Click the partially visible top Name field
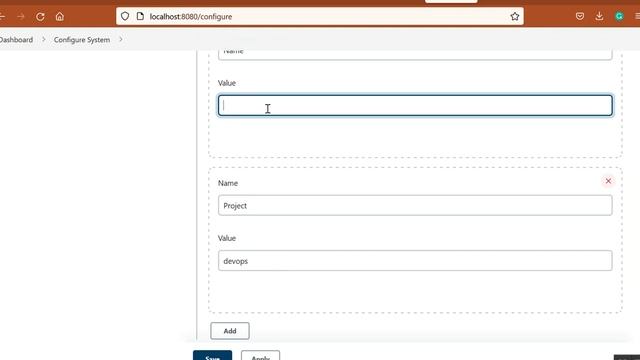Image resolution: width=640 pixels, height=360 pixels. tap(415, 55)
